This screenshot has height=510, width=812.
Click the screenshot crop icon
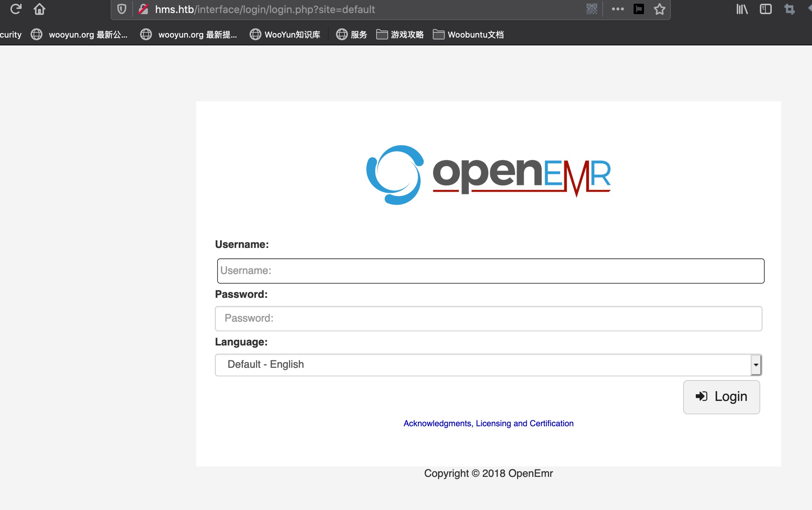point(789,9)
